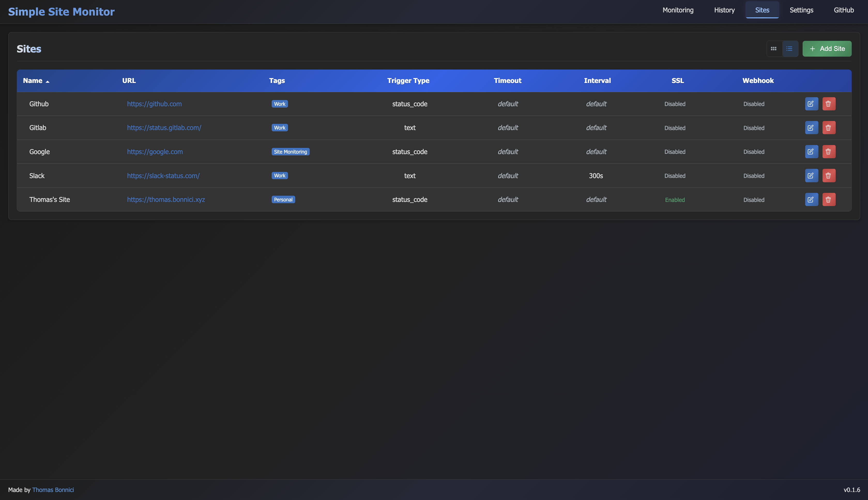Delete the Google site entry

click(x=828, y=151)
